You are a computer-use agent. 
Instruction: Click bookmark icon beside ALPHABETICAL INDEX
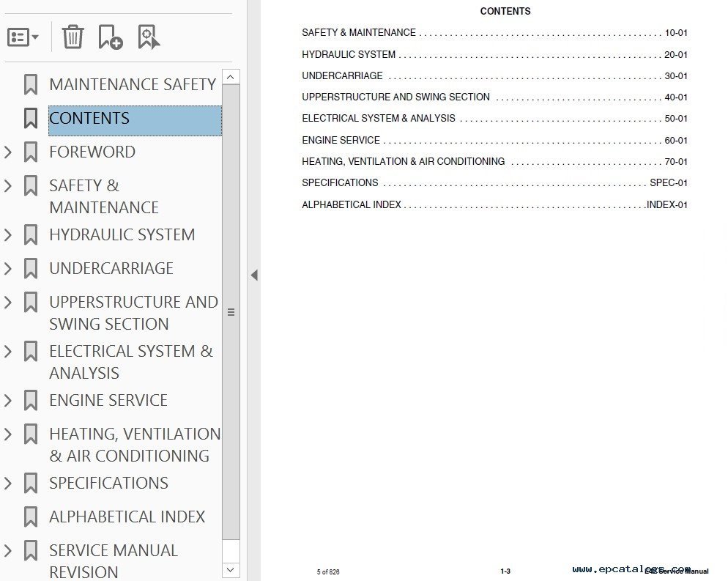coord(31,517)
